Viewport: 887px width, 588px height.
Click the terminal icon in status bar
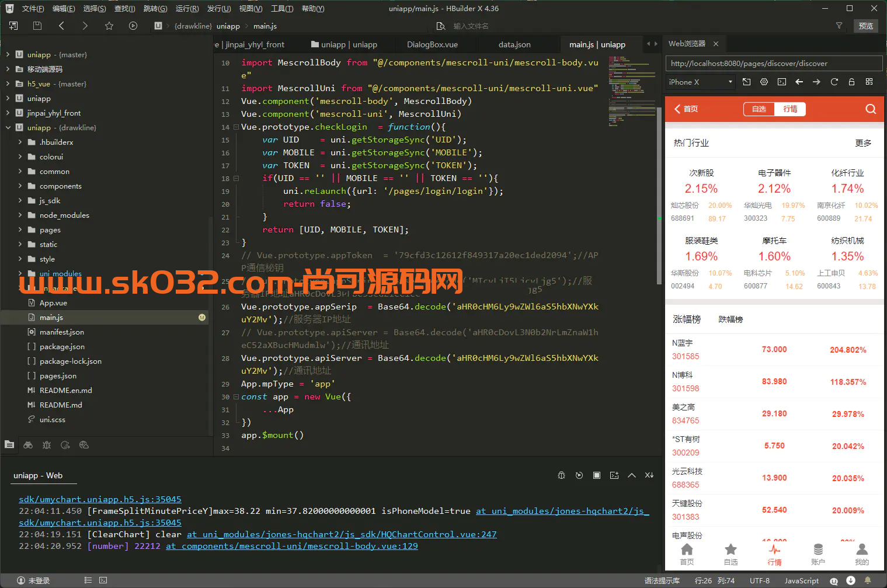point(103,580)
